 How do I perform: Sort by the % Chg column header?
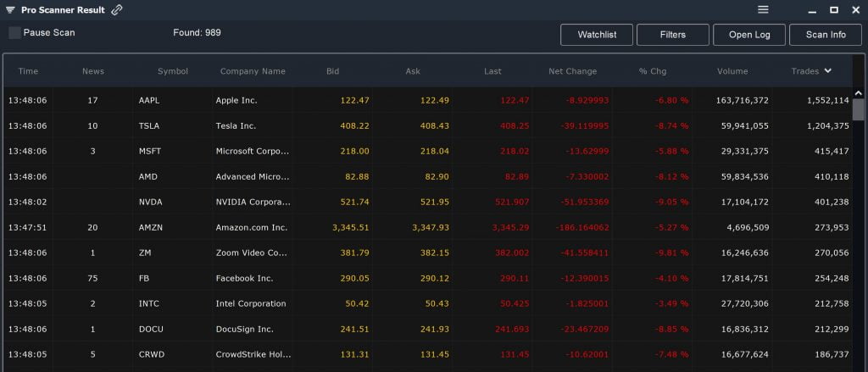tap(653, 71)
